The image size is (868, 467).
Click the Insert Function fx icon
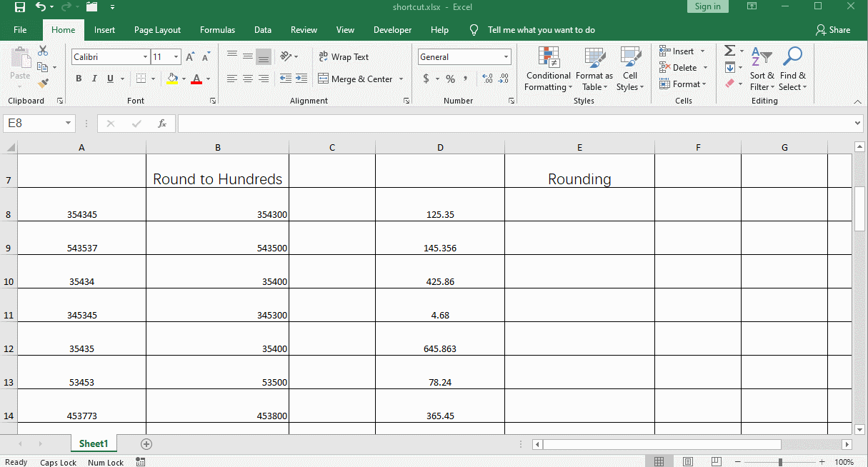(162, 124)
